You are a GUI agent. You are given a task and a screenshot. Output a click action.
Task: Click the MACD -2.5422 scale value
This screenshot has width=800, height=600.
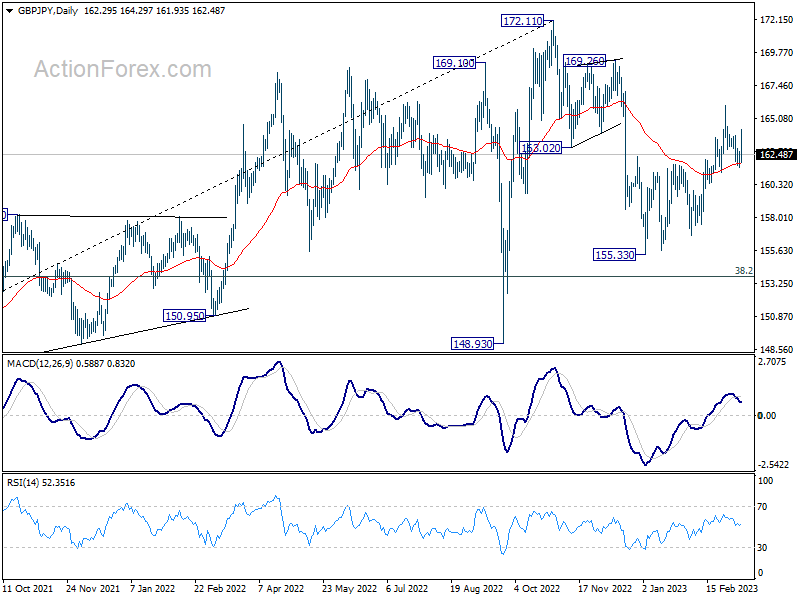click(x=773, y=465)
